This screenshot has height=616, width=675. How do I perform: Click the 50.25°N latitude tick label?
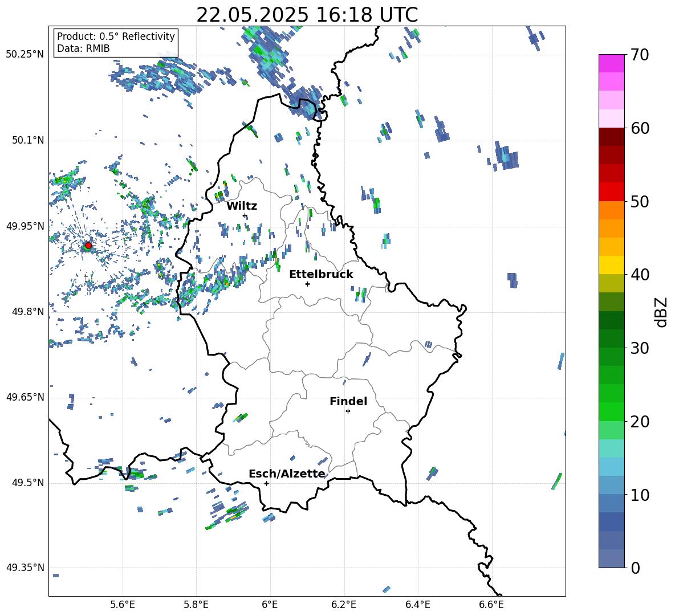(x=25, y=55)
